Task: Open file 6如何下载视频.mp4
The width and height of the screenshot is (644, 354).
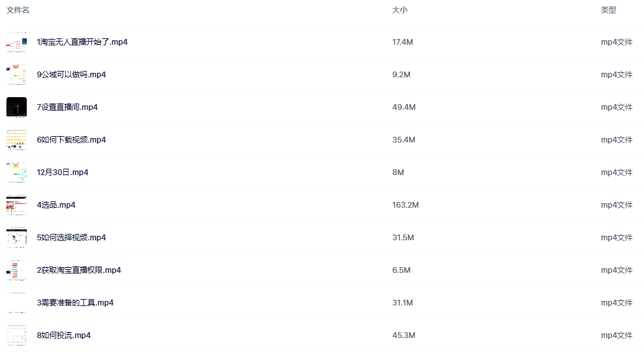Action: [71, 140]
